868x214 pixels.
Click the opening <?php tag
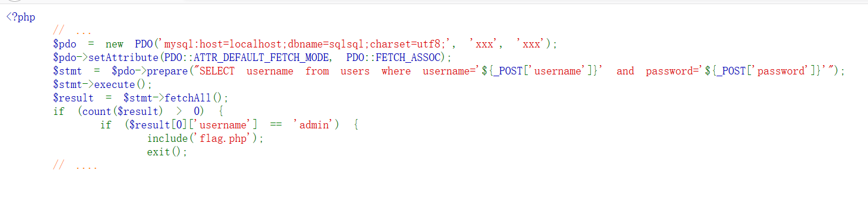pos(21,17)
